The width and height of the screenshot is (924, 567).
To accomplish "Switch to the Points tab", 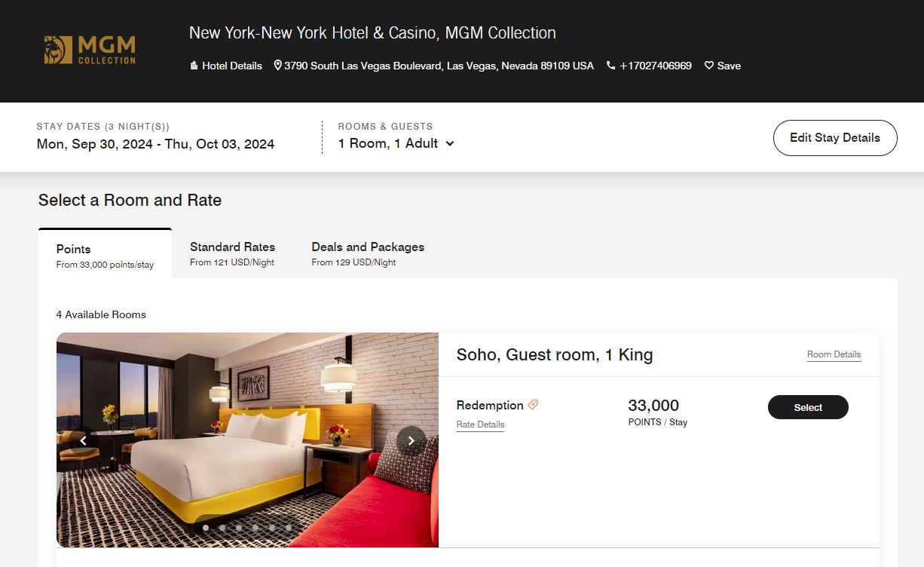I will (x=105, y=255).
